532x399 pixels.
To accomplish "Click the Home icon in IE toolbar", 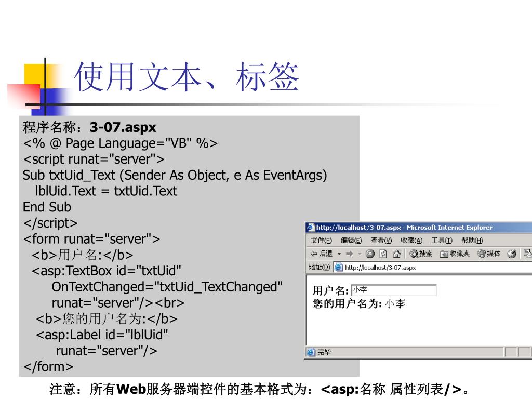I will 396,254.
